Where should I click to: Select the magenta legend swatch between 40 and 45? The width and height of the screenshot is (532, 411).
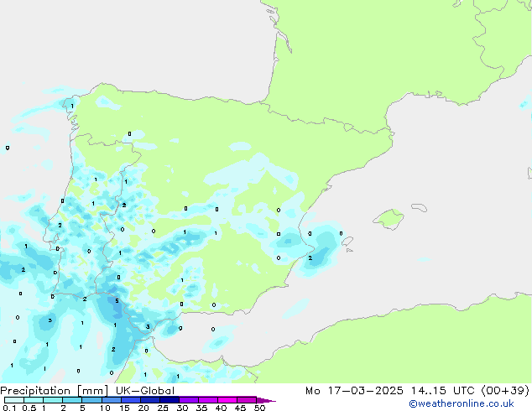click(x=227, y=400)
